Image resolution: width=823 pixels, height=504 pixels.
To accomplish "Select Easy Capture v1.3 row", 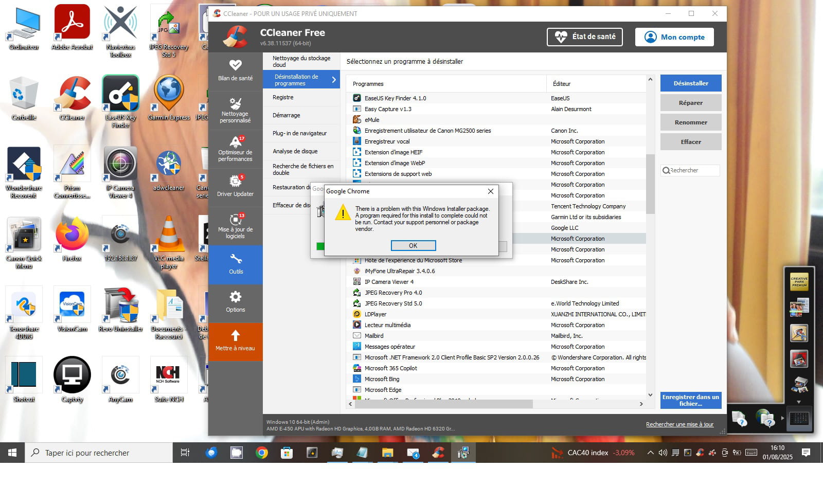I will click(x=496, y=109).
